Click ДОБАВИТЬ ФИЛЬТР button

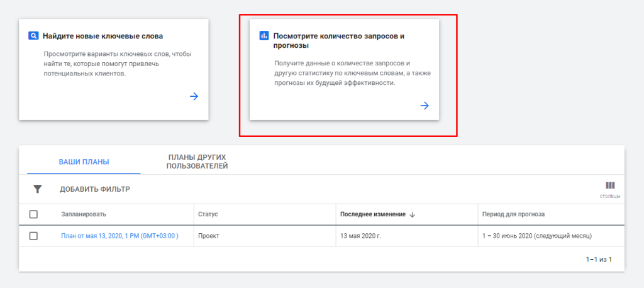click(95, 189)
